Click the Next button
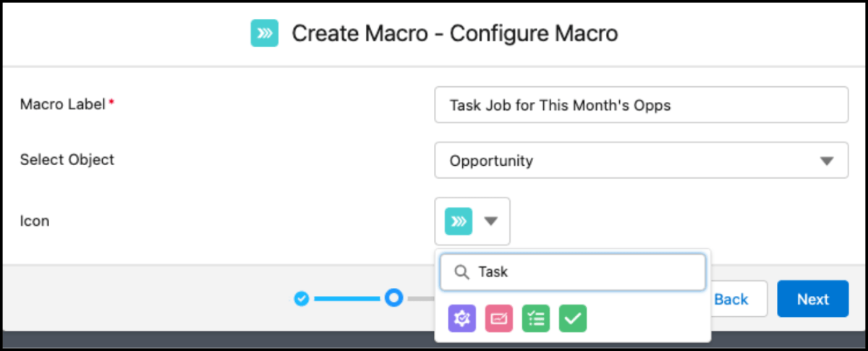868x351 pixels. (812, 299)
